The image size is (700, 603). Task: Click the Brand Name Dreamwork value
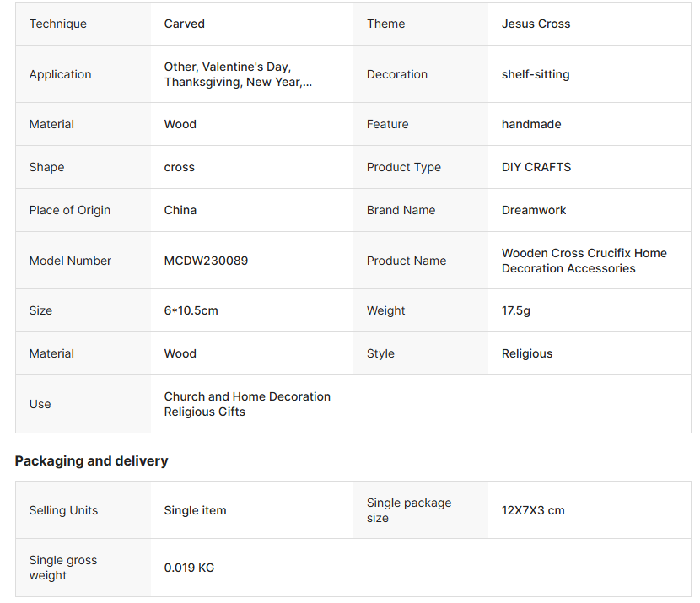point(534,210)
